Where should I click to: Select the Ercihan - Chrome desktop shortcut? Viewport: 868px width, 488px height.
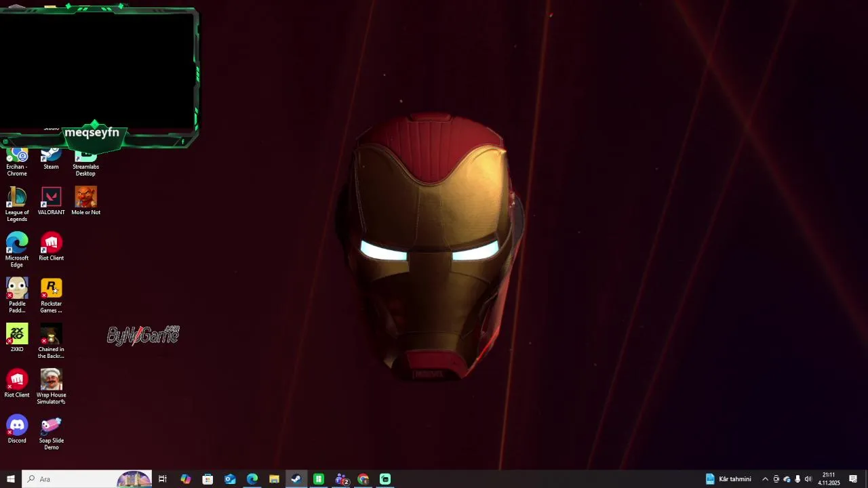[17, 163]
